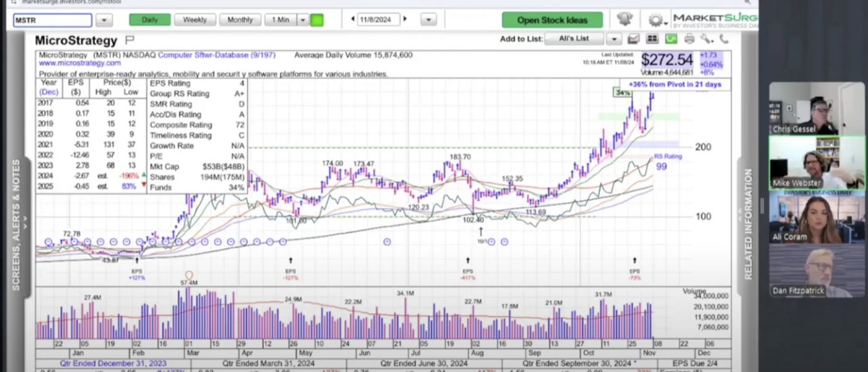Open the settings gear menu

point(655,20)
